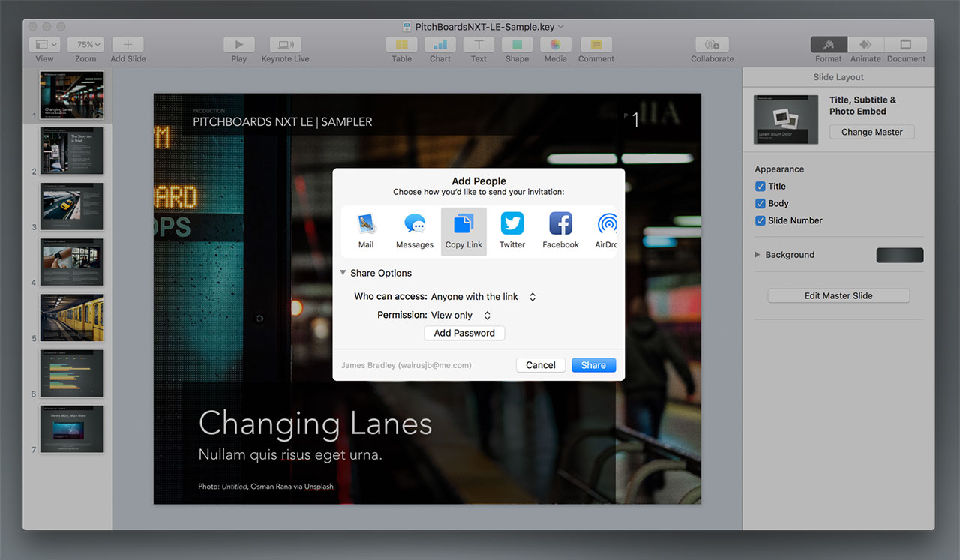The width and height of the screenshot is (960, 560).
Task: Click the Play toolbar icon
Action: tap(239, 45)
